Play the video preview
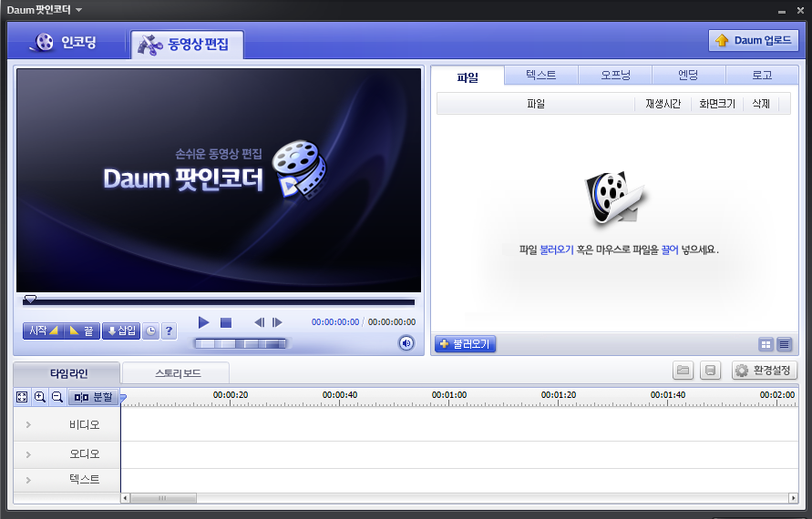 coord(203,322)
